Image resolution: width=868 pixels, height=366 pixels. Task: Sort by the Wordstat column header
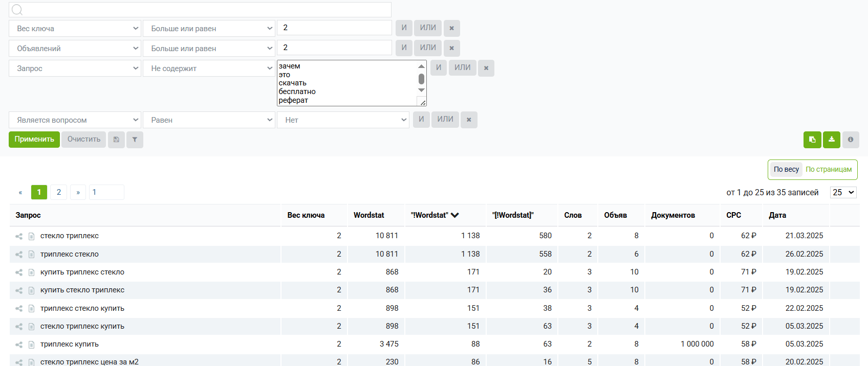coord(368,215)
